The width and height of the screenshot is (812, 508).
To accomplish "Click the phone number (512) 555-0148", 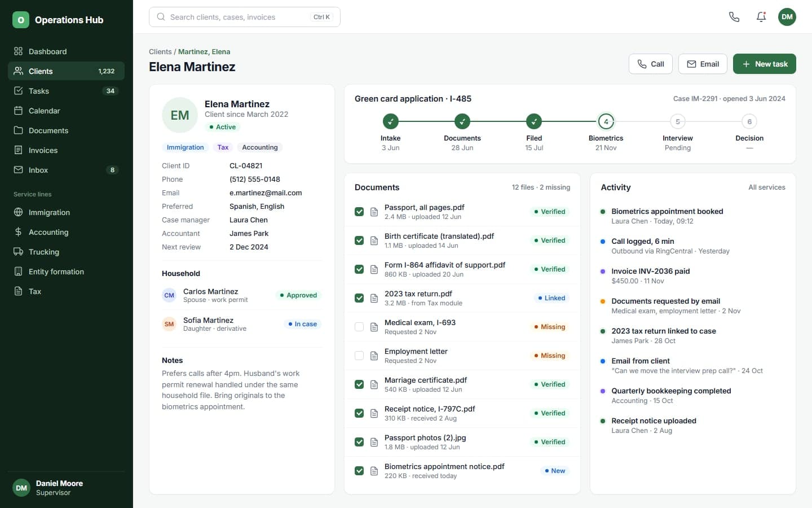I will [x=255, y=179].
